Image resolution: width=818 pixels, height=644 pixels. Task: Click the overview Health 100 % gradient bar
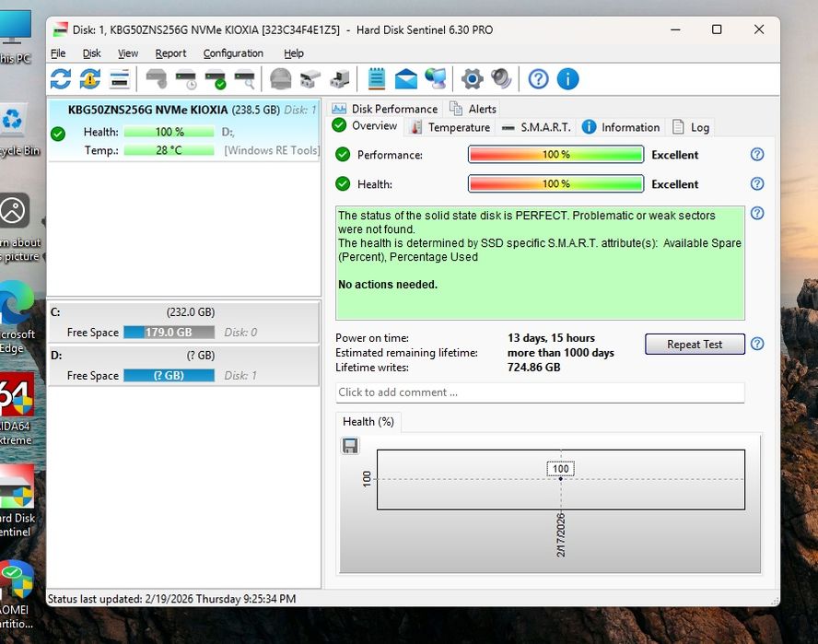pyautogui.click(x=555, y=183)
